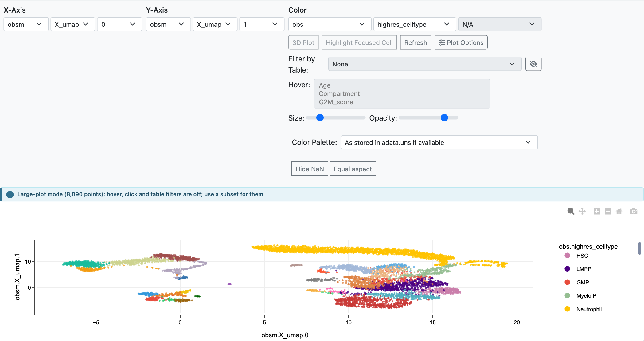Open the N/A color dropdown
Viewport: 644px width, 341px height.
500,24
